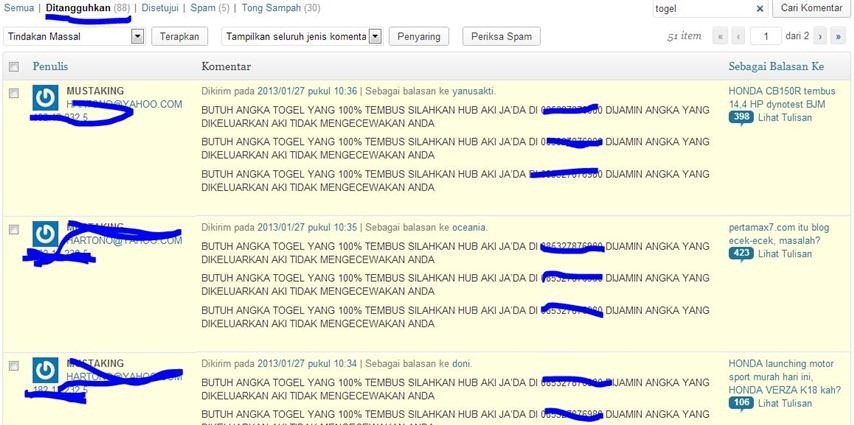
Task: Click the Cari Komentar button
Action: coord(811,9)
